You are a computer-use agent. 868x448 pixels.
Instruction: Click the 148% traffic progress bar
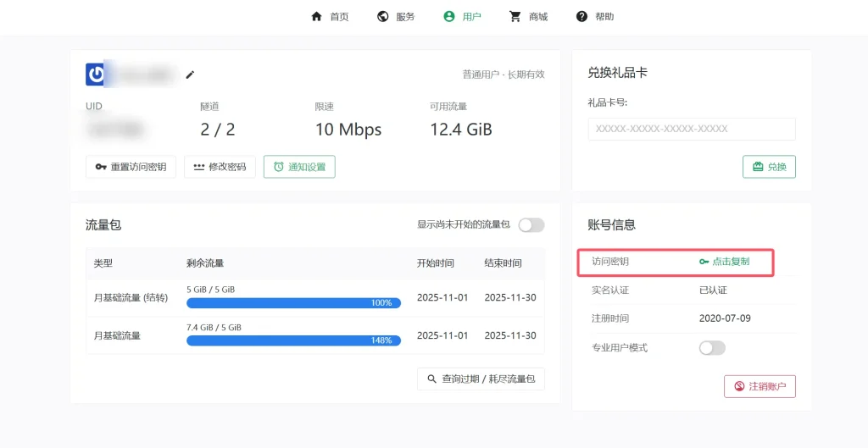coord(293,340)
